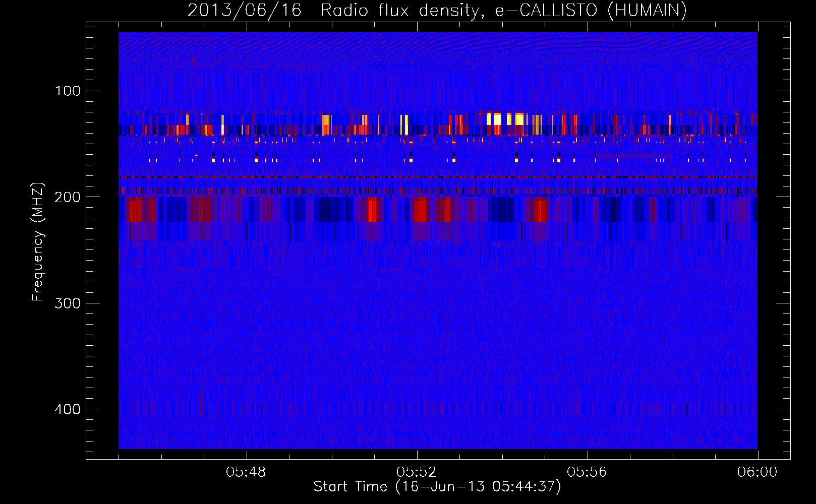Viewport: 816px width, 504px height.
Task: Click the 05:56 time tick label
Action: (x=587, y=472)
